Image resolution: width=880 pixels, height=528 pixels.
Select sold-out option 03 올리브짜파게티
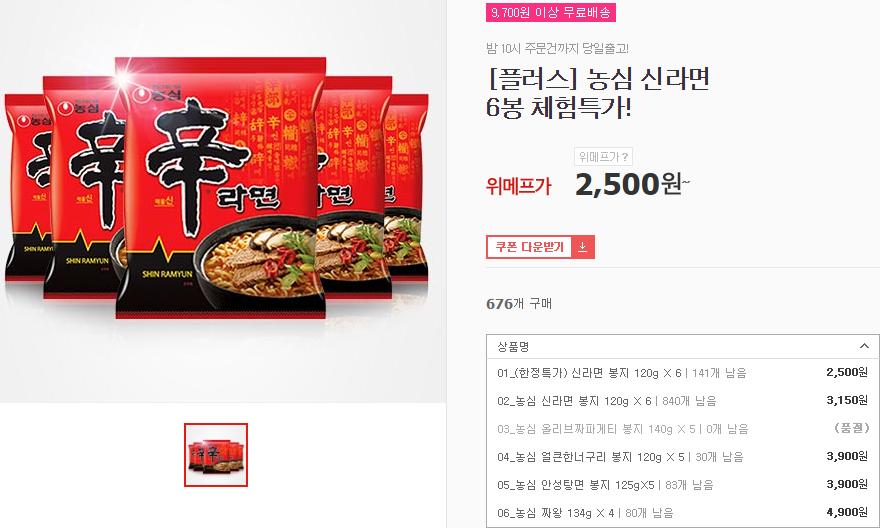click(x=682, y=429)
